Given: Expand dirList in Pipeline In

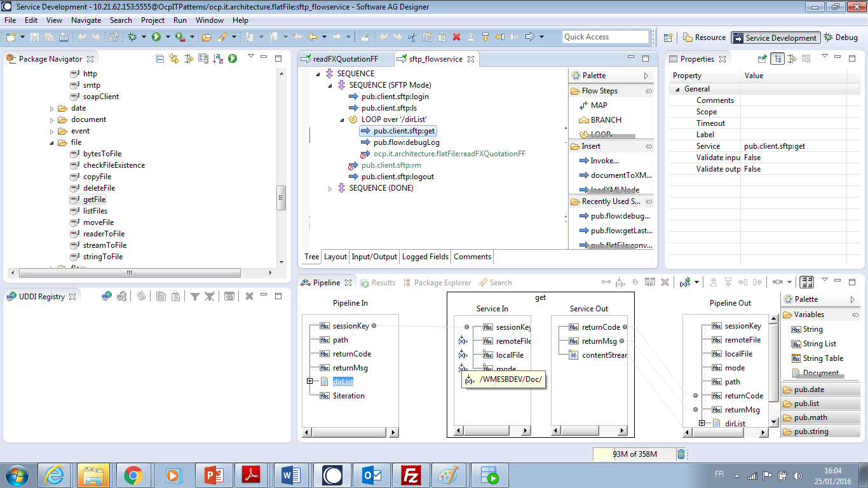Looking at the screenshot, I should pyautogui.click(x=309, y=381).
